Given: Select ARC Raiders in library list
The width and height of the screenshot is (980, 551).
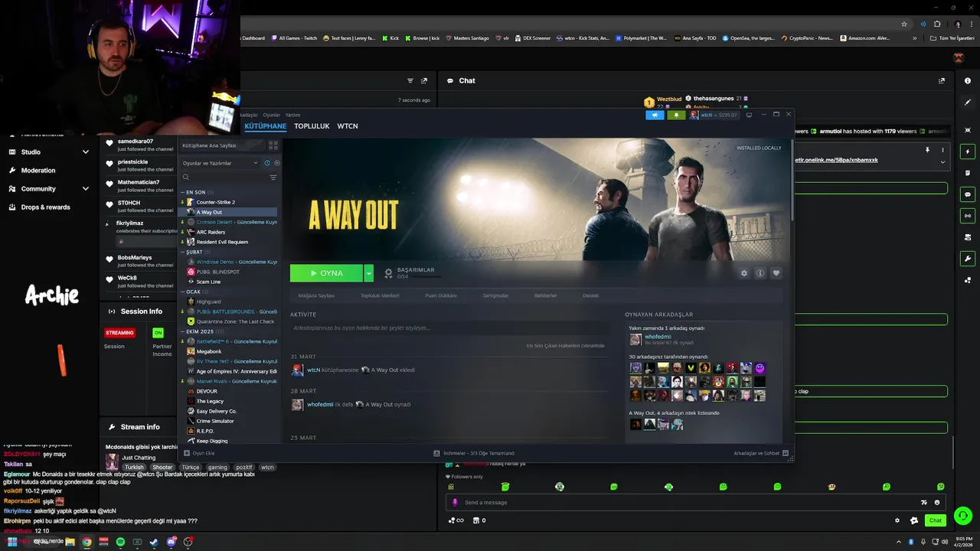Looking at the screenshot, I should (x=211, y=232).
